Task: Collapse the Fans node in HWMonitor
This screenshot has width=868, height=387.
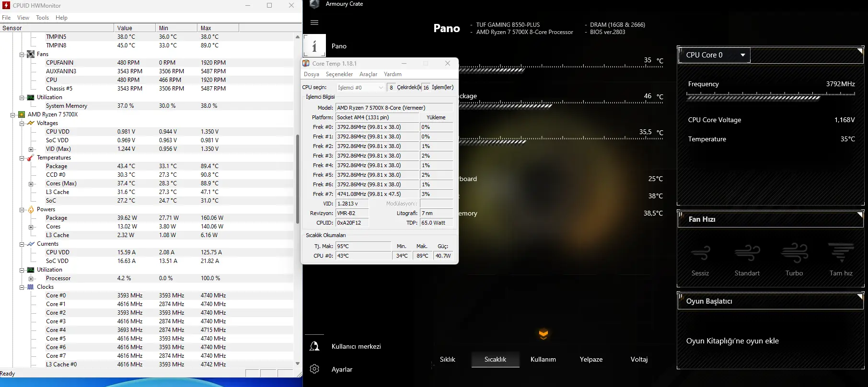Action: point(22,55)
